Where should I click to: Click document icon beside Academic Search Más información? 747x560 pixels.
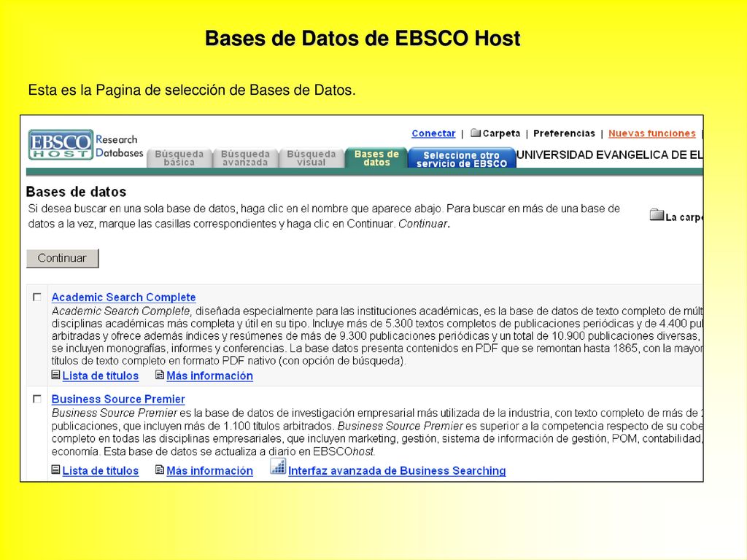(160, 376)
